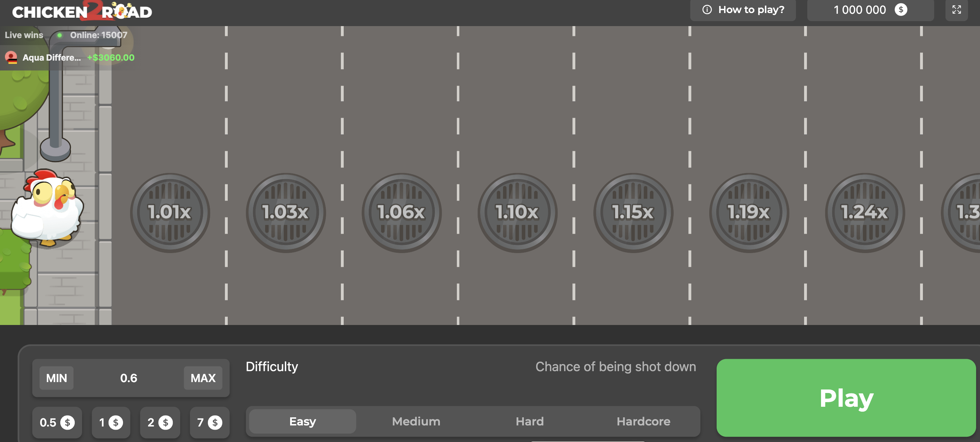The width and height of the screenshot is (980, 442).
Task: Pick the 7 dollar quick bet
Action: point(209,422)
